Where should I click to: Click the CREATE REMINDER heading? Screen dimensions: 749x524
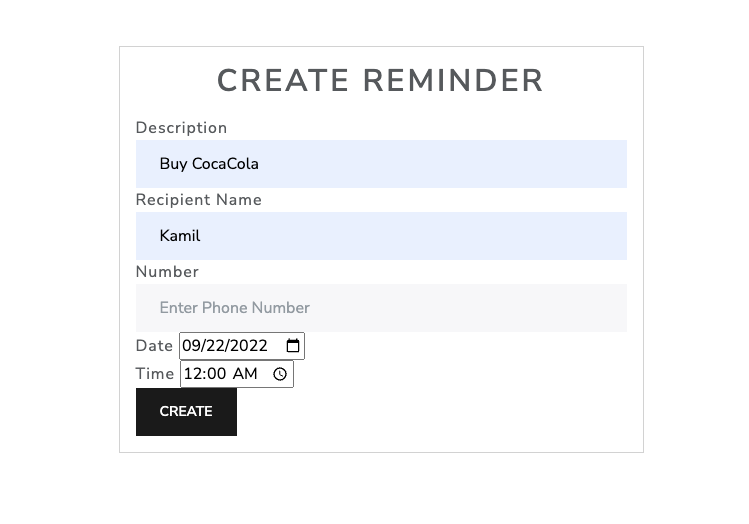(380, 81)
